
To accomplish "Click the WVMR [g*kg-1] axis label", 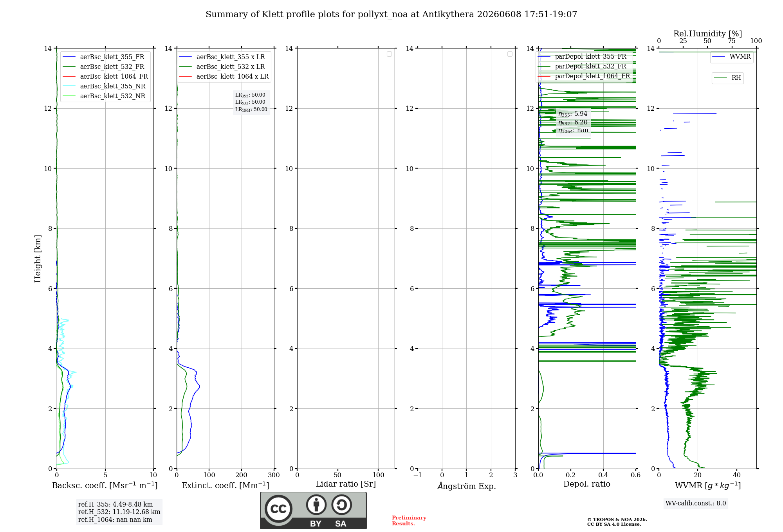I will tap(708, 485).
